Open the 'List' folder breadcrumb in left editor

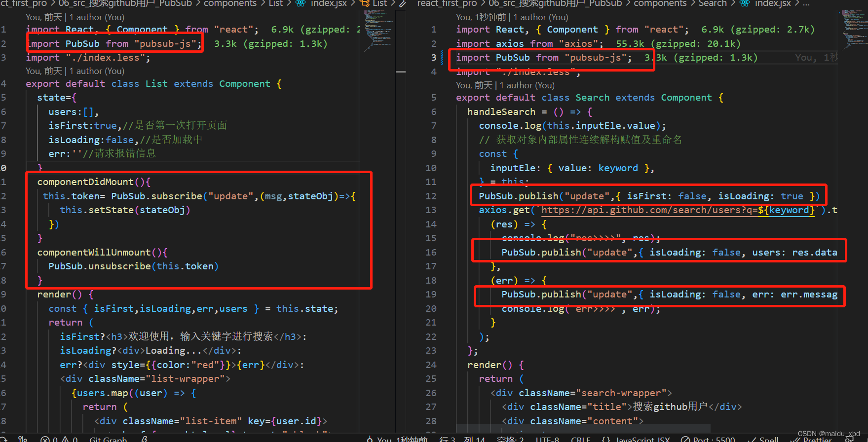276,3
